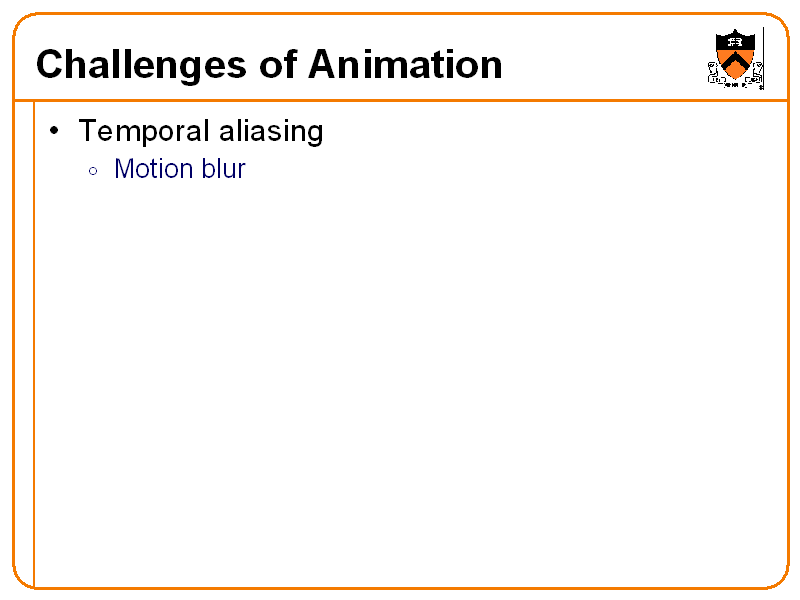Click the Princeton shield logo

click(735, 58)
